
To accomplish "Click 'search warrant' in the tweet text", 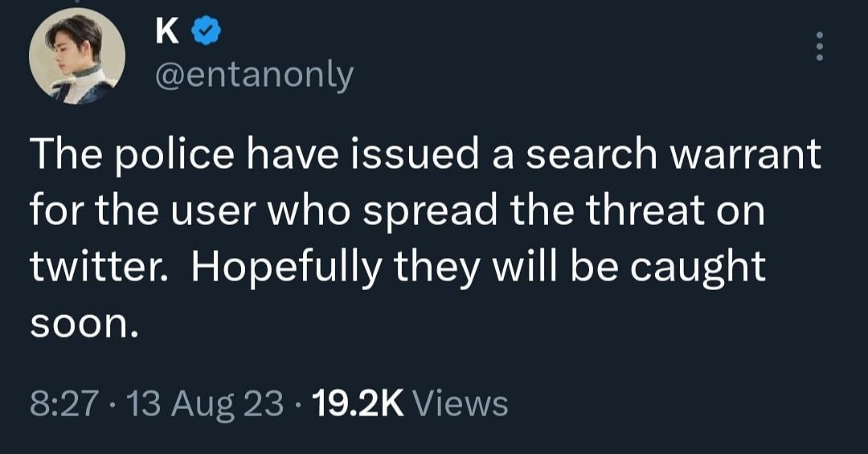I will (x=674, y=153).
